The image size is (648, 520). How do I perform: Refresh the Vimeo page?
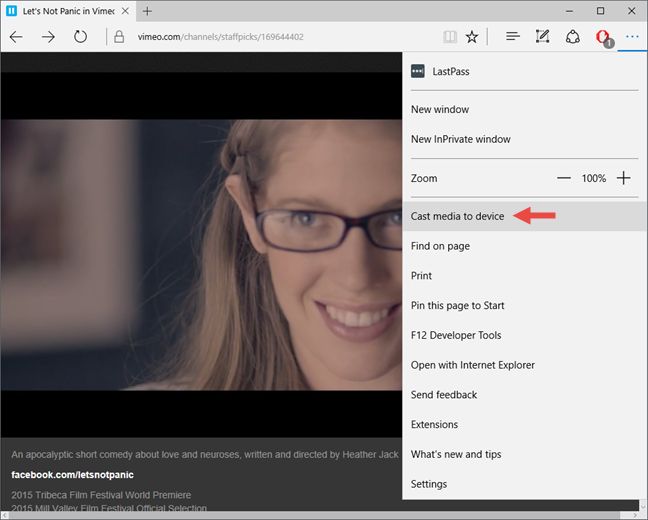tap(80, 37)
